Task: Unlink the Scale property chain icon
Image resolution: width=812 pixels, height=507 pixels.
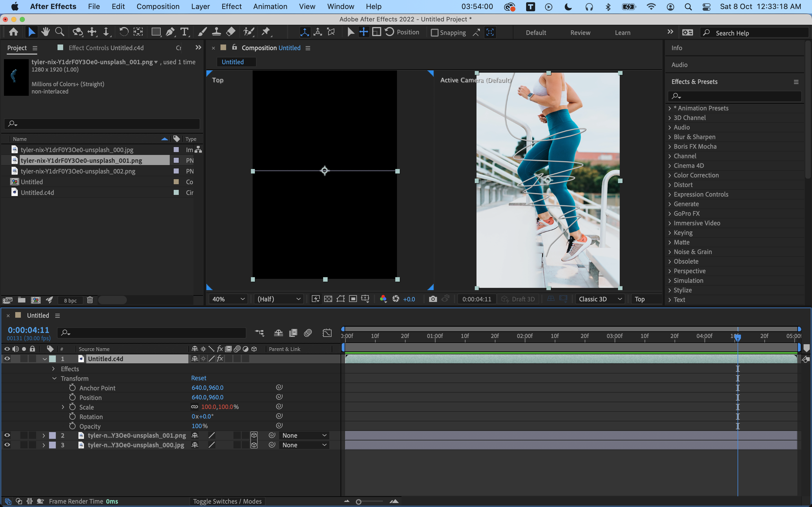Action: click(x=195, y=407)
